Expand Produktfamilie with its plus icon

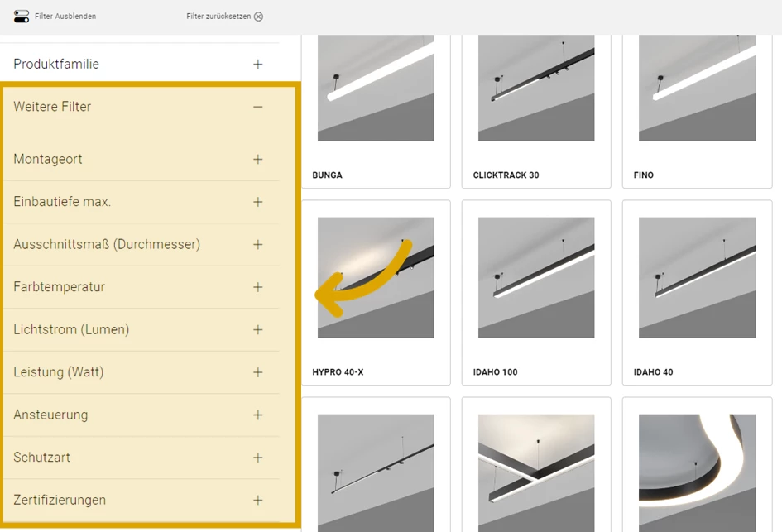click(258, 64)
